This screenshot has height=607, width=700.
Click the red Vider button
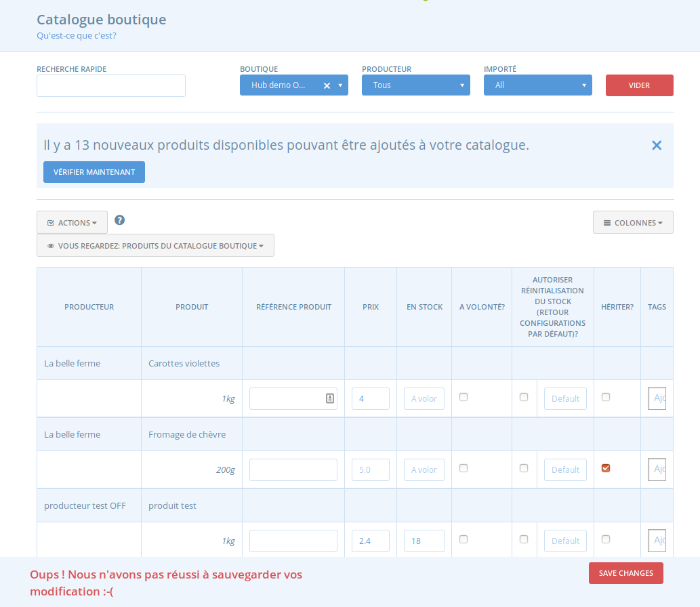pyautogui.click(x=639, y=85)
